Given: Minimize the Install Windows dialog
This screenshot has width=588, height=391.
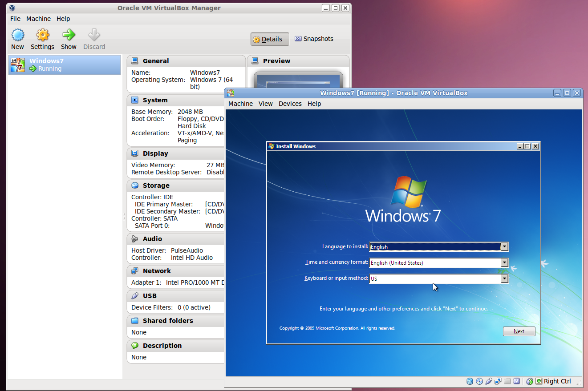Looking at the screenshot, I should pos(520,146).
